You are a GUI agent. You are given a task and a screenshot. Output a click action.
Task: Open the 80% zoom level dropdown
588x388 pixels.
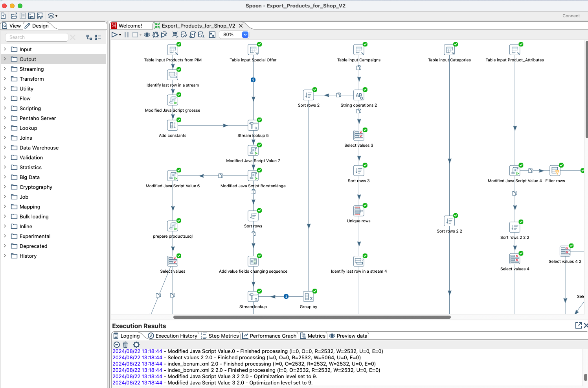click(245, 35)
